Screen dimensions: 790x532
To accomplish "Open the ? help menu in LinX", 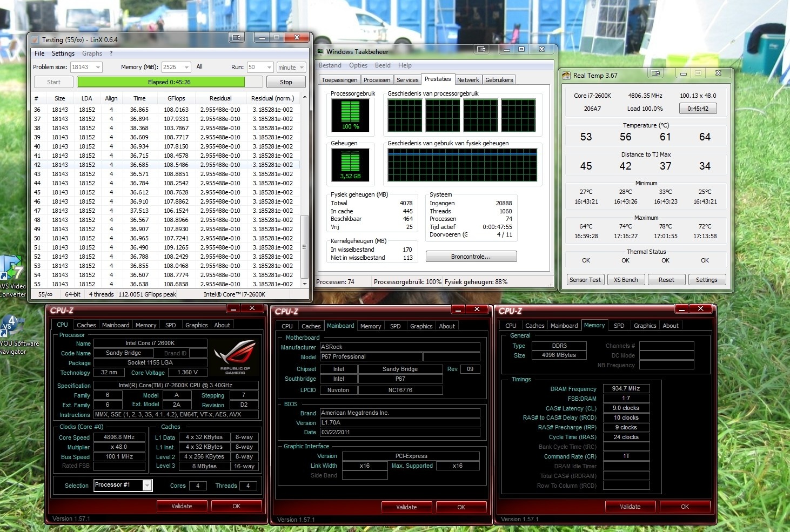I will tap(111, 53).
